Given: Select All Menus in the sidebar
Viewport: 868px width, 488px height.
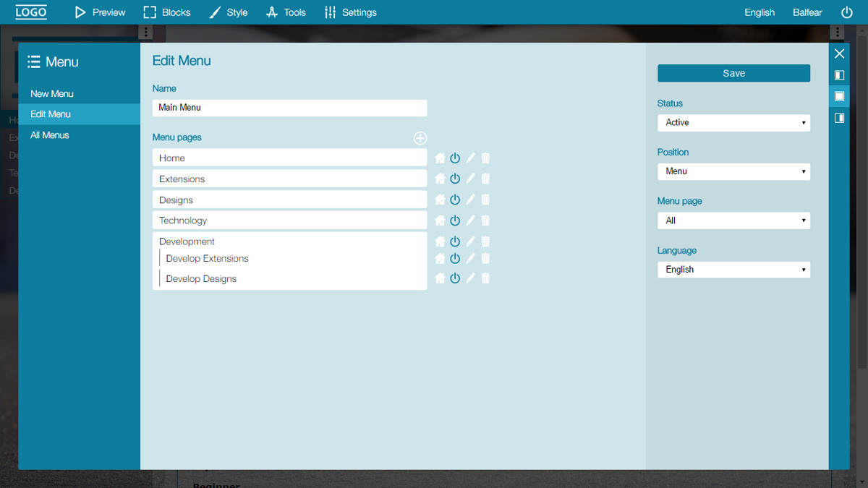Looking at the screenshot, I should tap(80, 135).
